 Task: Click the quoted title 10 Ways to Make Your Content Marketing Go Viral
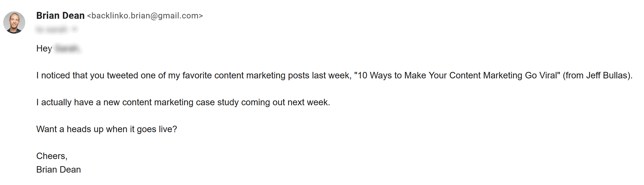(x=457, y=75)
